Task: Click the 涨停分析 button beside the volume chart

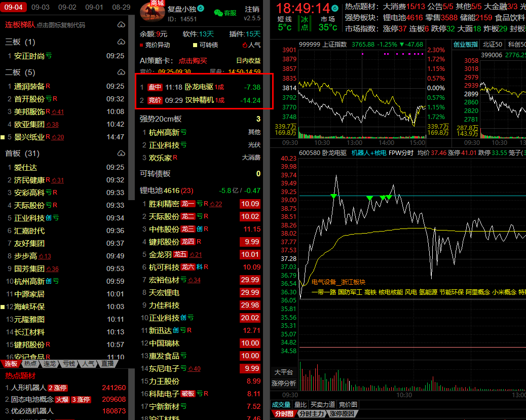Action: coord(283,384)
